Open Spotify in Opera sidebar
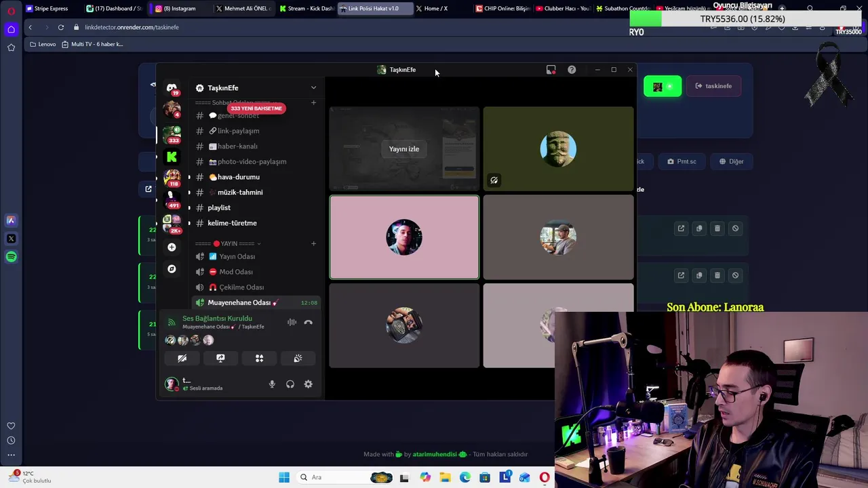 (11, 257)
